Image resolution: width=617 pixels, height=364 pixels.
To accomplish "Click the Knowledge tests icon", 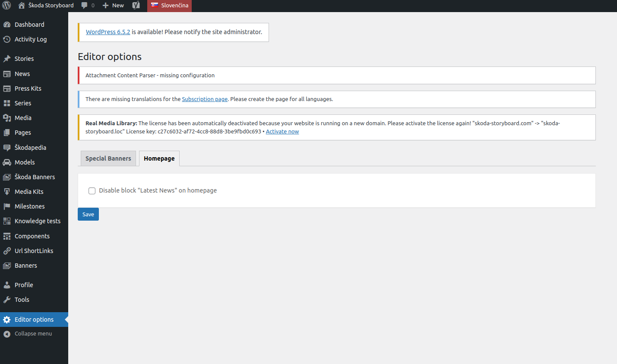I will pyautogui.click(x=7, y=221).
